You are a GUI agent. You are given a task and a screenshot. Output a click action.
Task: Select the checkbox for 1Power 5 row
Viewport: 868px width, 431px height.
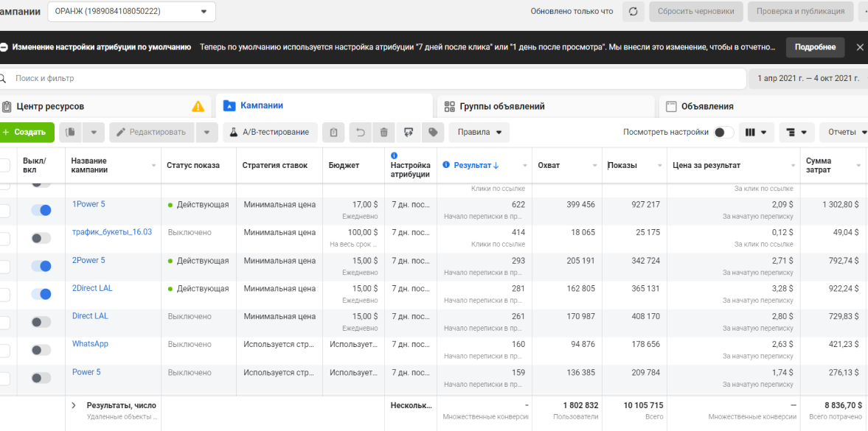(x=4, y=211)
